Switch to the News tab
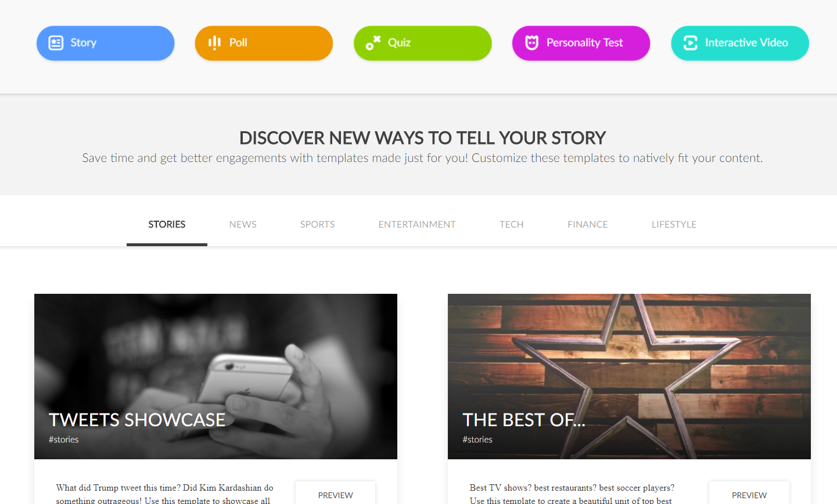Screen dimensions: 837x504 point(243,224)
